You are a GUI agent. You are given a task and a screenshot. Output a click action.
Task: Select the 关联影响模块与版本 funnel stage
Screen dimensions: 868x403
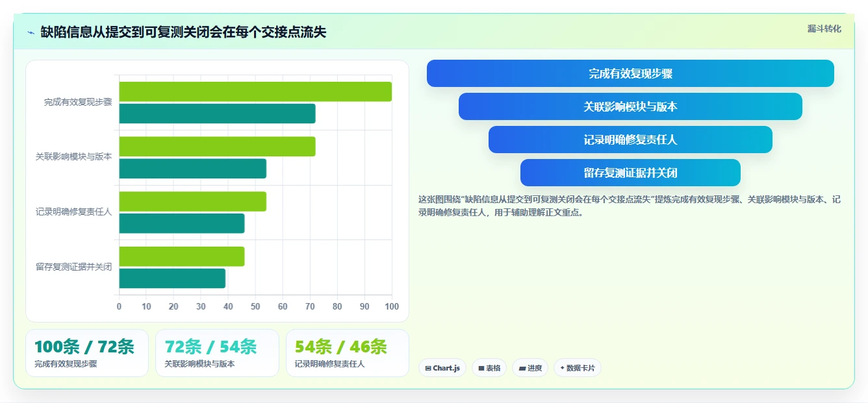pos(630,106)
